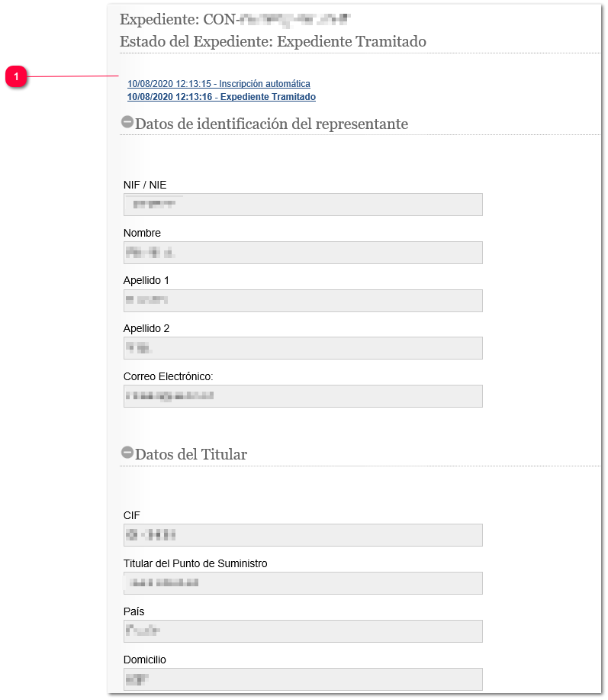The height and width of the screenshot is (700, 608).
Task: Click the Nombre input field
Action: point(303,253)
